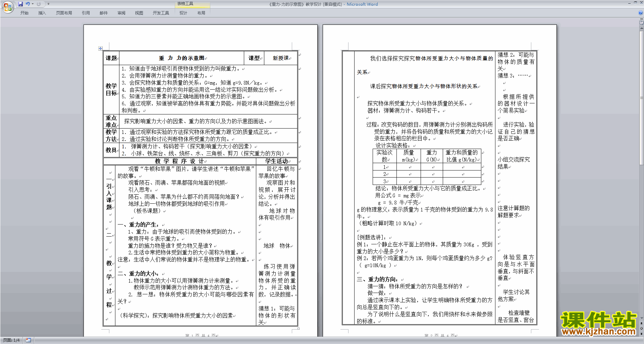Click the heading 二、重力的大小

tap(138, 274)
